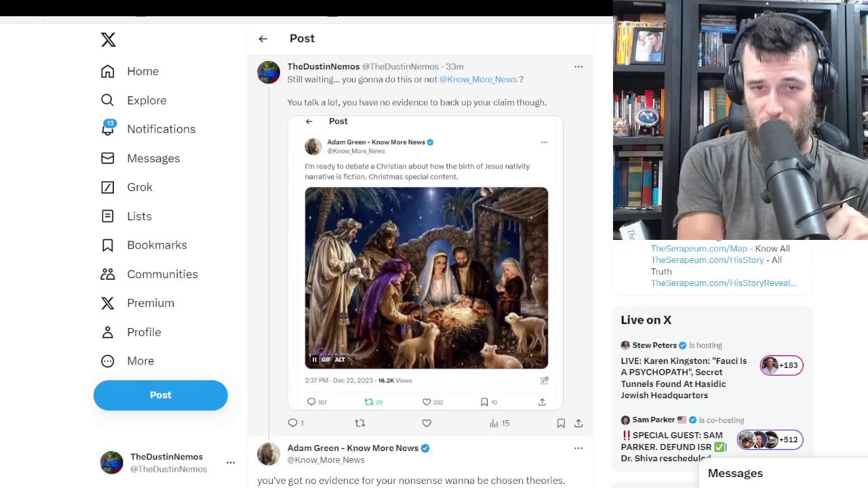
Task: Click the ALT badge on the image
Action: [x=340, y=359]
